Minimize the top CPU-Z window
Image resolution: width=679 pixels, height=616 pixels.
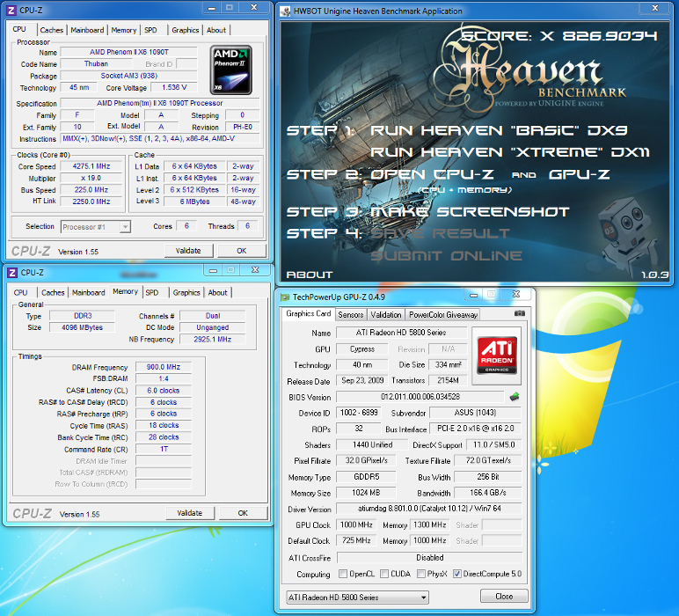(x=211, y=8)
